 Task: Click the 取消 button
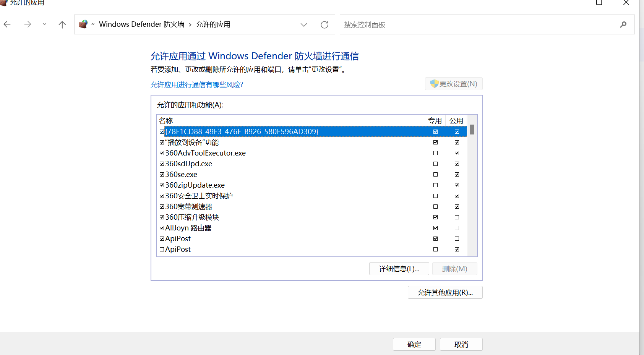(461, 344)
